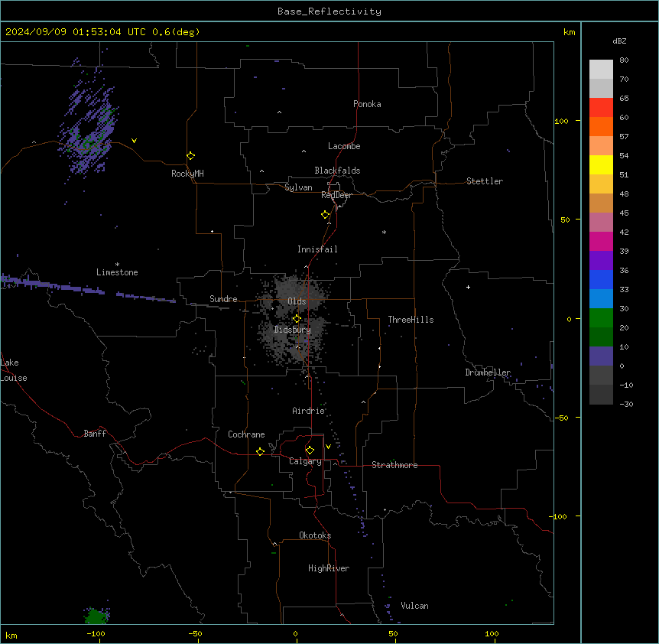The height and width of the screenshot is (644, 659).
Task: Click the yellow diamond radar site between Olds and Didsbury
Action: 297,319
